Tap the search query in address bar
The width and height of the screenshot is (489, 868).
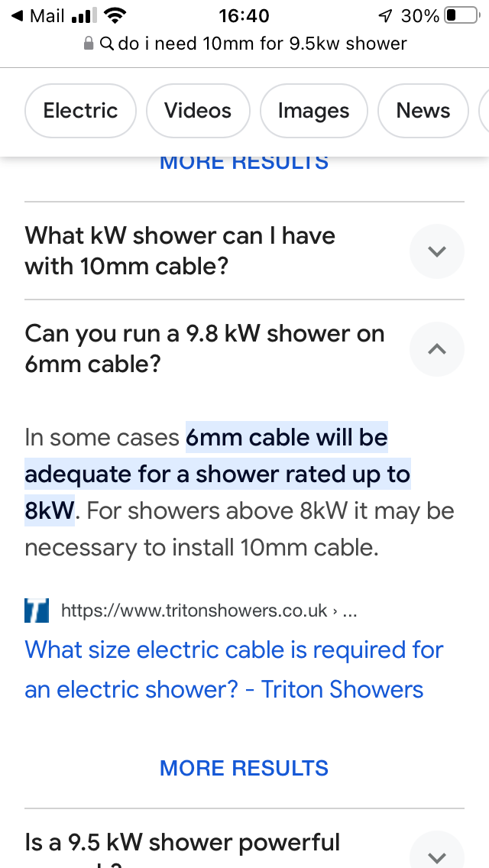(x=262, y=44)
